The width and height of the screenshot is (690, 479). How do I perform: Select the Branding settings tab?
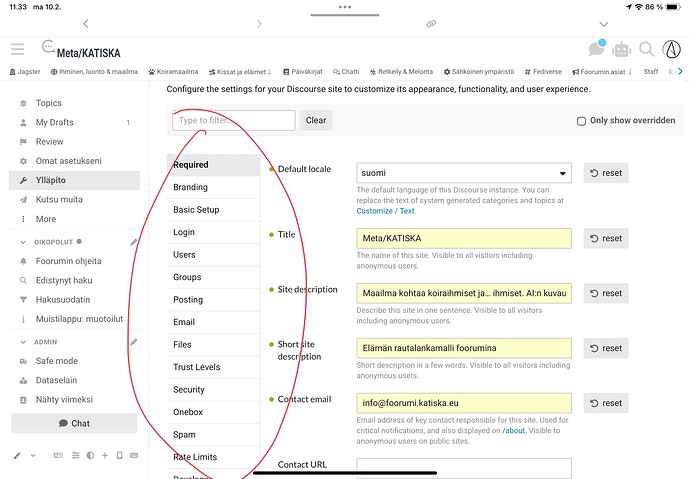213,187
